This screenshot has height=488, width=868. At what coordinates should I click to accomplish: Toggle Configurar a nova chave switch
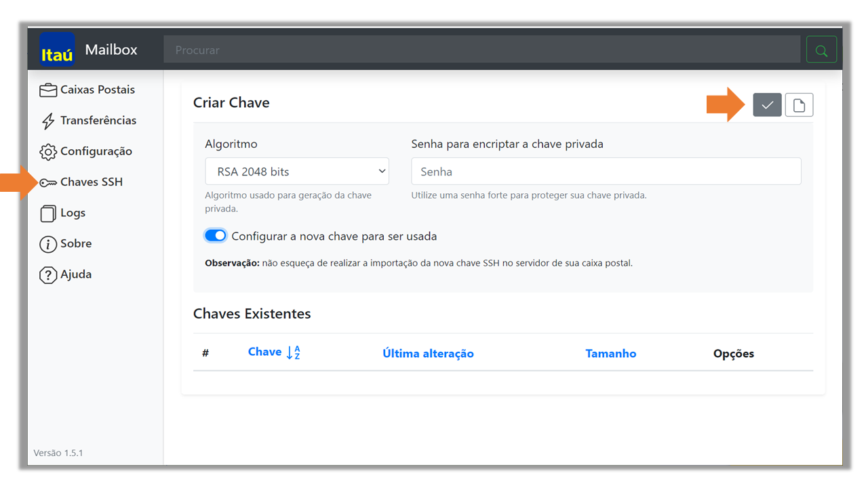[216, 236]
